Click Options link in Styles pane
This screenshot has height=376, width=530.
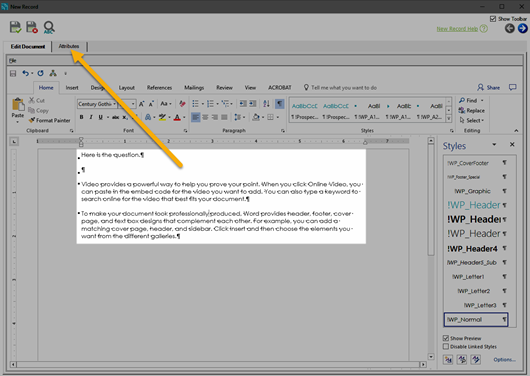504,359
